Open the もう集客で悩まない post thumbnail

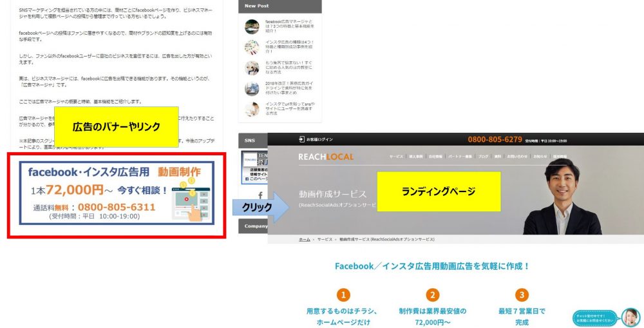pos(252,68)
